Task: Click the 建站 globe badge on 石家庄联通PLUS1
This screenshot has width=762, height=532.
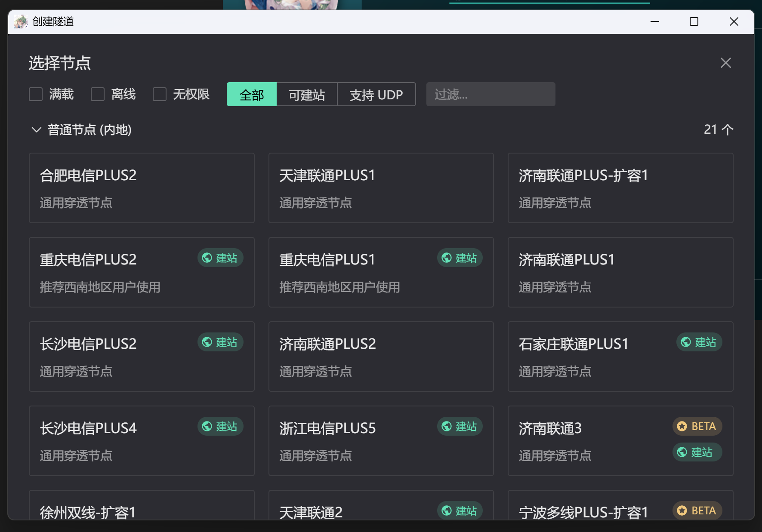Action: (x=699, y=342)
